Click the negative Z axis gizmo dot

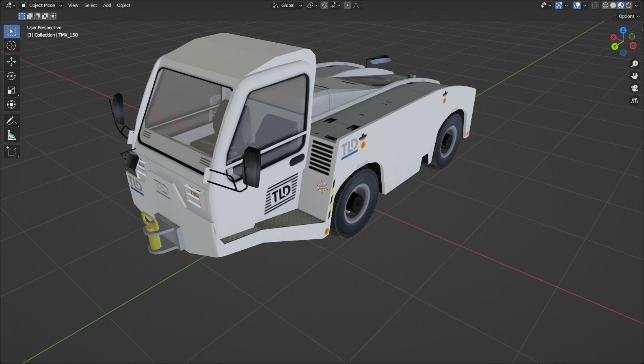point(623,53)
